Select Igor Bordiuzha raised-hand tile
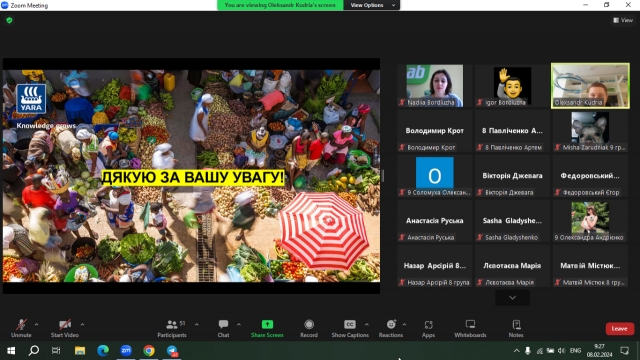 click(512, 86)
